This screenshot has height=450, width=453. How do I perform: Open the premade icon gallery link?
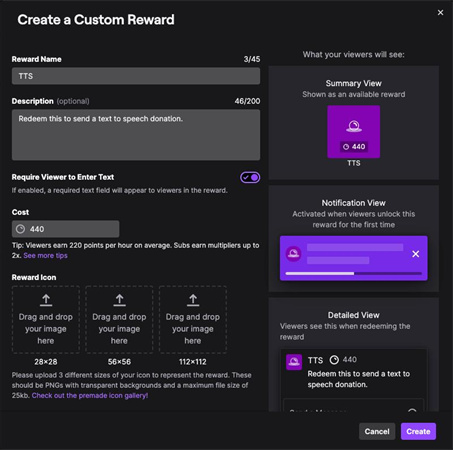click(90, 396)
